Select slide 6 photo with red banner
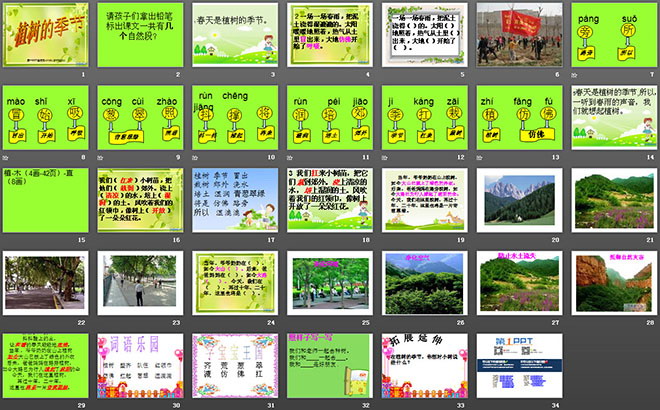Image resolution: width=660 pixels, height=410 pixels. tap(519, 35)
